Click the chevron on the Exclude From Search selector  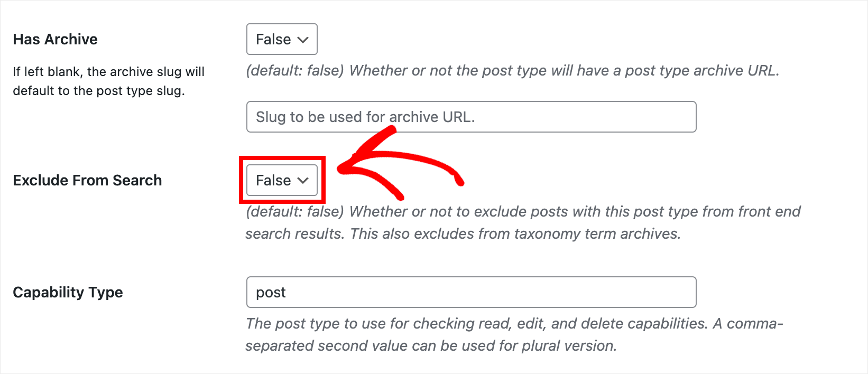(302, 180)
